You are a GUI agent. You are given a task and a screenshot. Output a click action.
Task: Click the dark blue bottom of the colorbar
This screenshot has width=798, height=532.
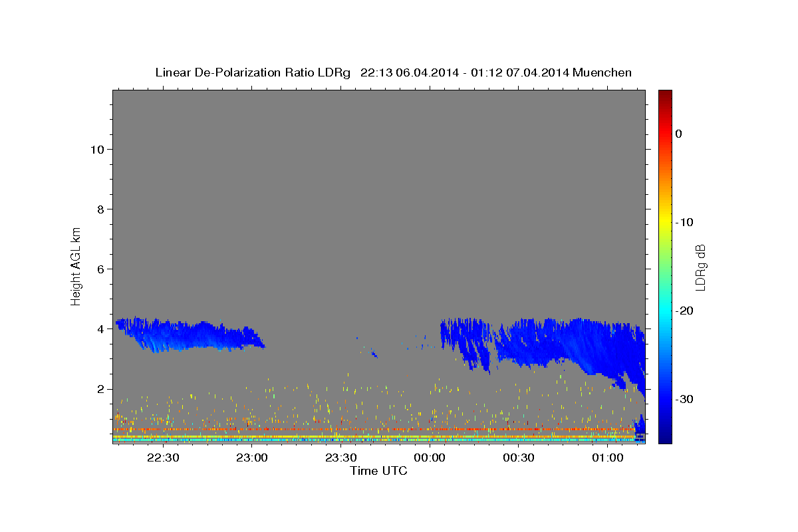(665, 438)
